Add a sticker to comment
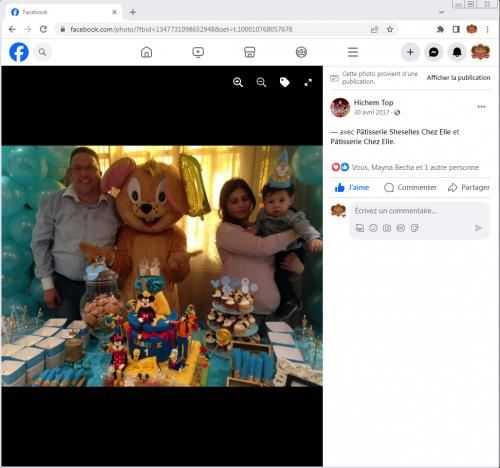Viewport: 500px width, 468px height. tap(414, 228)
